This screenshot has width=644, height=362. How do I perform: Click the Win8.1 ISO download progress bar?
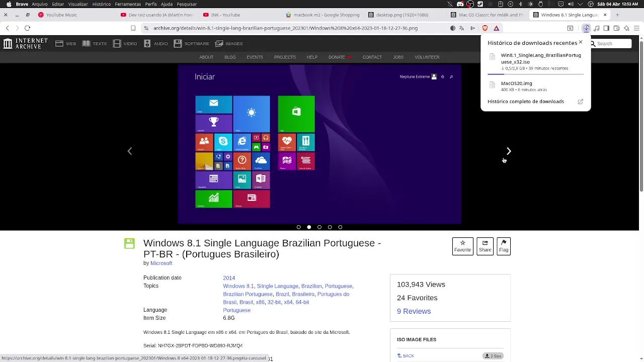pyautogui.click(x=536, y=74)
